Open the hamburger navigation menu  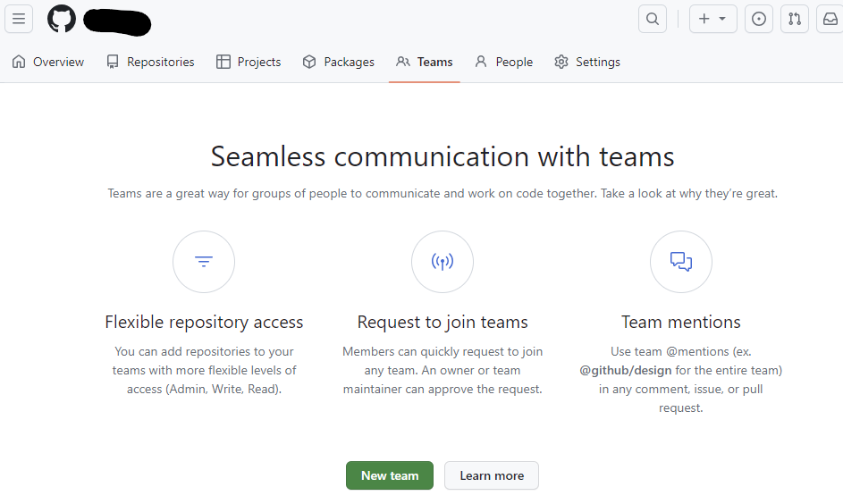(x=19, y=19)
